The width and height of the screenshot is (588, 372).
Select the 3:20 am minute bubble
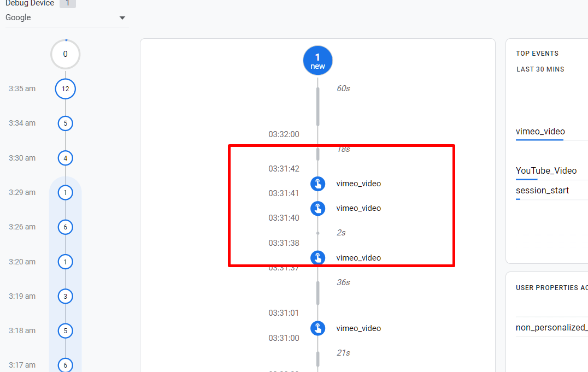point(65,262)
